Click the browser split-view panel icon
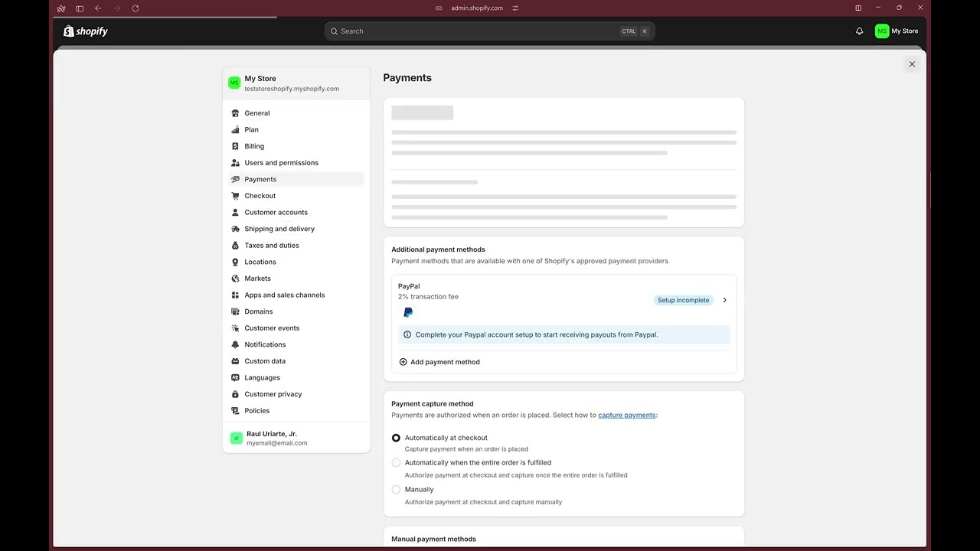980x551 pixels. 858,8
